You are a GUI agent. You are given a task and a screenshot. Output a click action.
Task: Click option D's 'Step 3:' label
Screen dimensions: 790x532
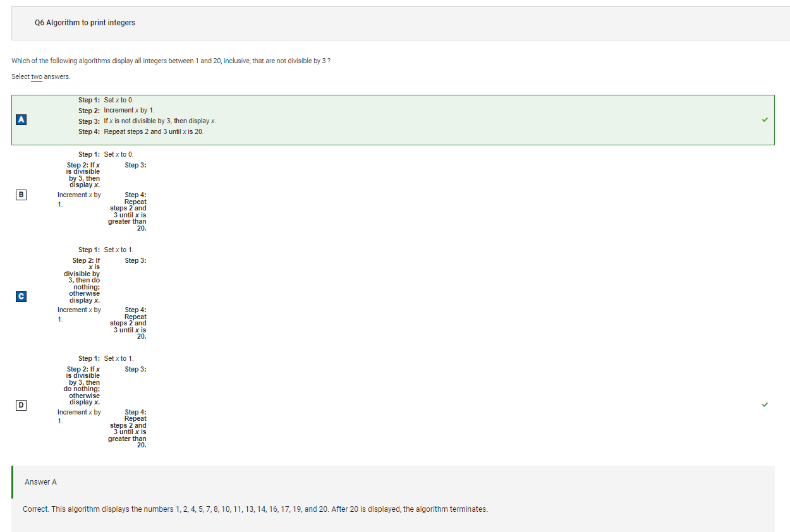136,370
